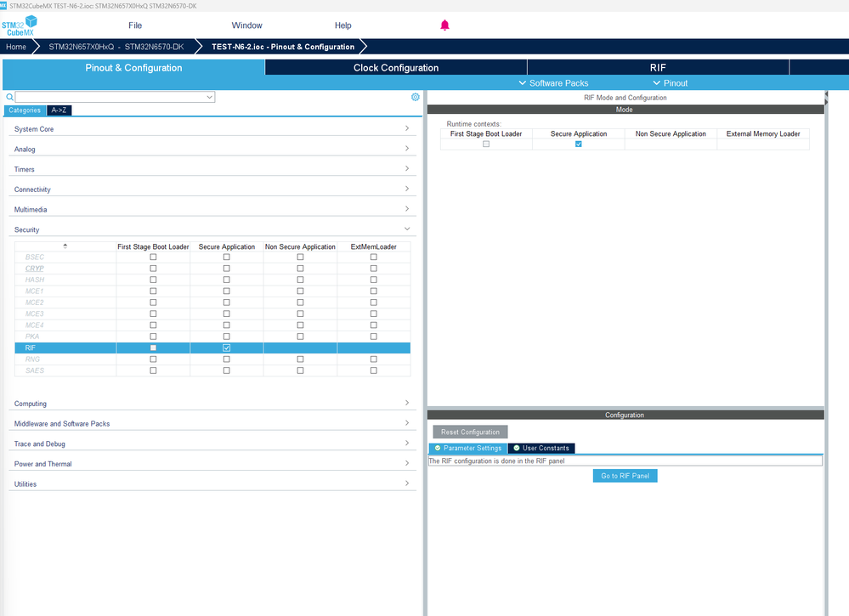Collapse the Security category
The image size is (849, 616).
(212, 229)
